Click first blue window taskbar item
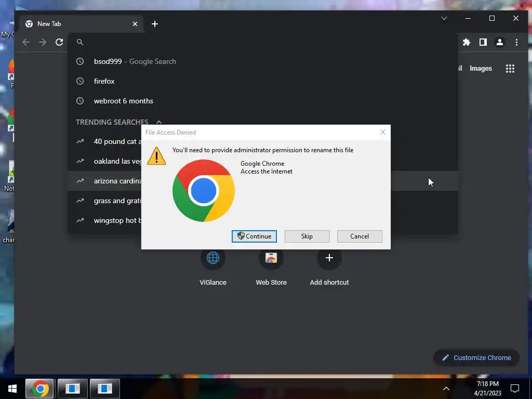Screen dimensions: 532x399 click(72, 389)
